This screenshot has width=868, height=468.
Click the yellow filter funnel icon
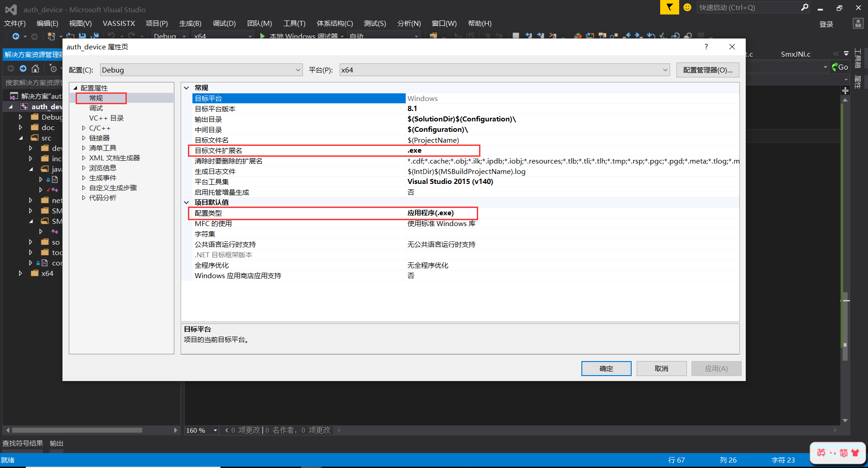pos(670,7)
